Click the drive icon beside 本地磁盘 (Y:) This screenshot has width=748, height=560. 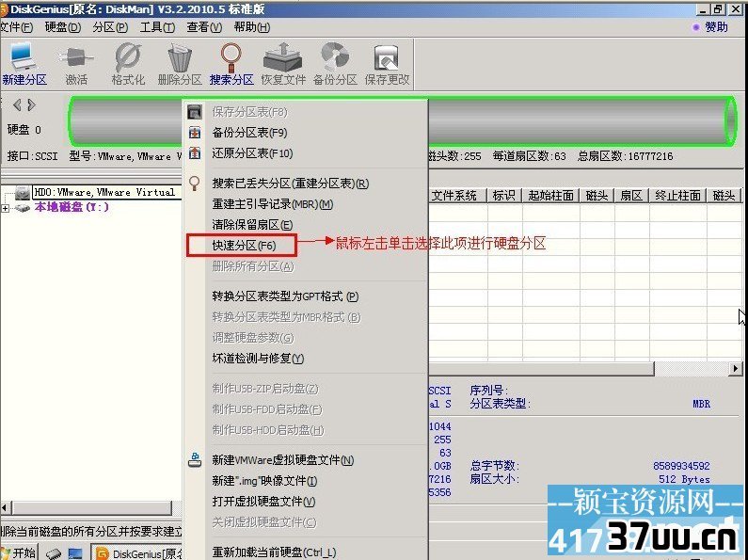point(23,207)
